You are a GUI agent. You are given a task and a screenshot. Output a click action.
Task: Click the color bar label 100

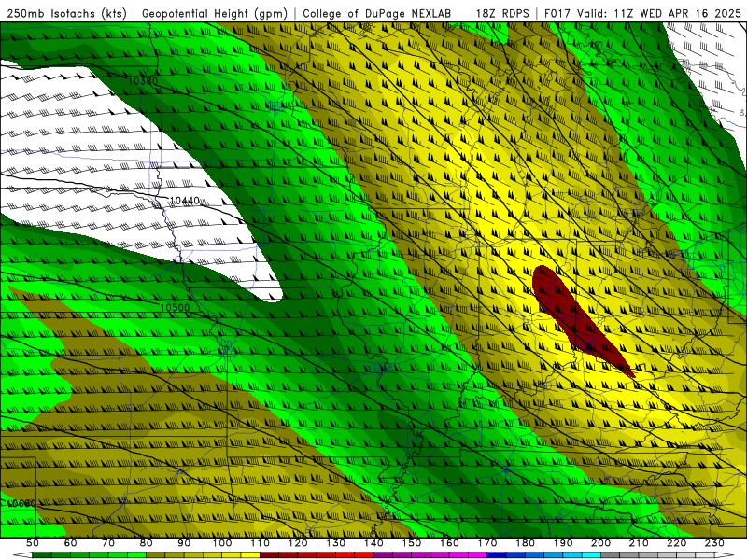[x=222, y=543]
